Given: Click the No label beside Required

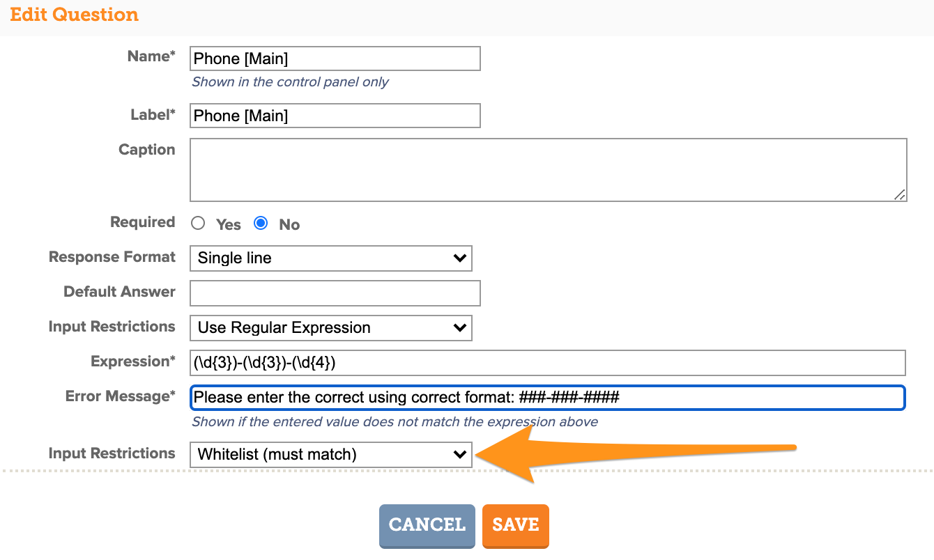Looking at the screenshot, I should [x=289, y=224].
